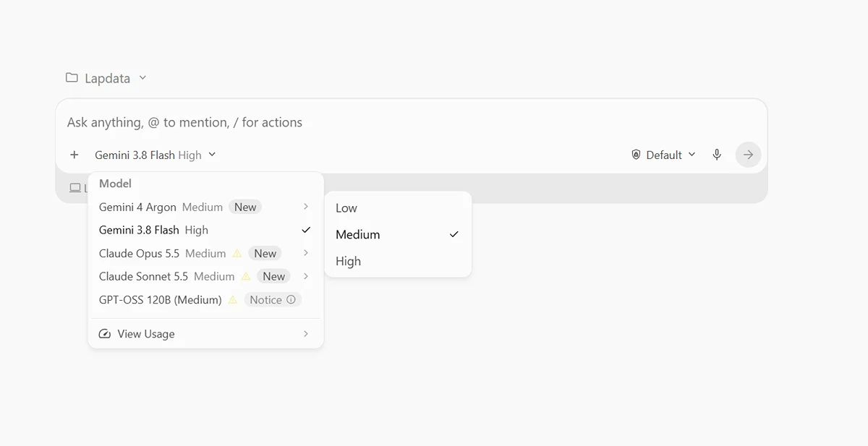The width and height of the screenshot is (868, 446).
Task: Expand Claude Opus 5.5 submenu chevron
Action: pos(306,253)
